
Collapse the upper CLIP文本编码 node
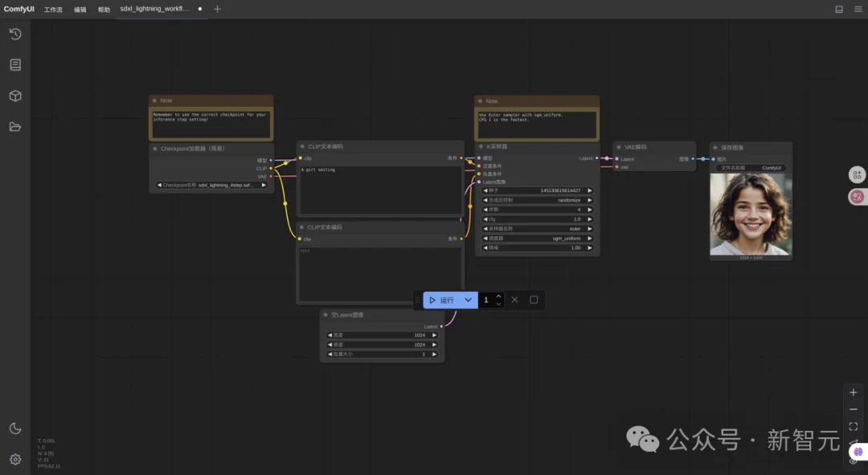click(x=302, y=146)
